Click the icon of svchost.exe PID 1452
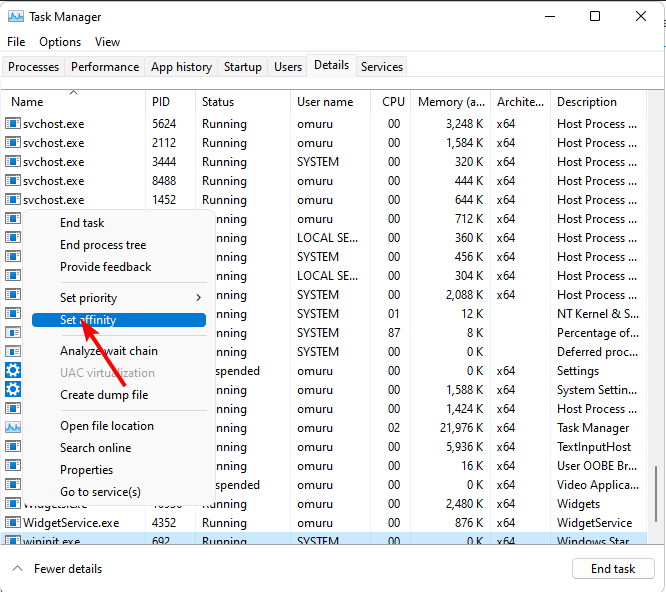This screenshot has height=592, width=666. [13, 200]
